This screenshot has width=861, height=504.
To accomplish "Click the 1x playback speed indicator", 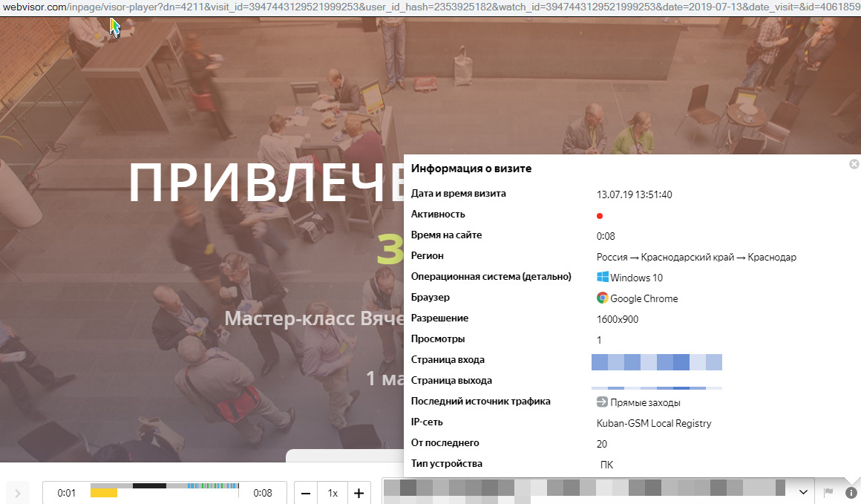I will pos(333,493).
